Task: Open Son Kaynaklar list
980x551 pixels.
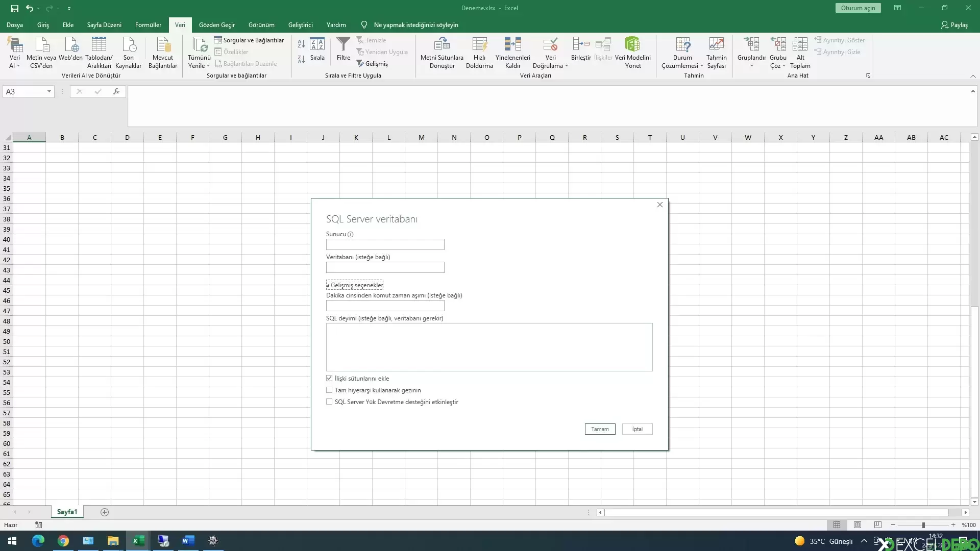Action: (128, 52)
